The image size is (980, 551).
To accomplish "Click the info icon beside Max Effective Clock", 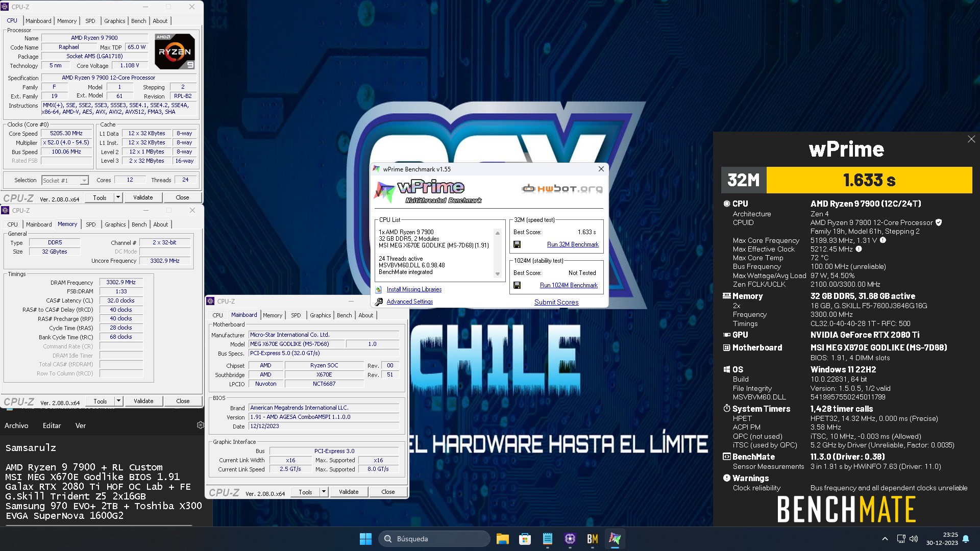I will pyautogui.click(x=859, y=249).
